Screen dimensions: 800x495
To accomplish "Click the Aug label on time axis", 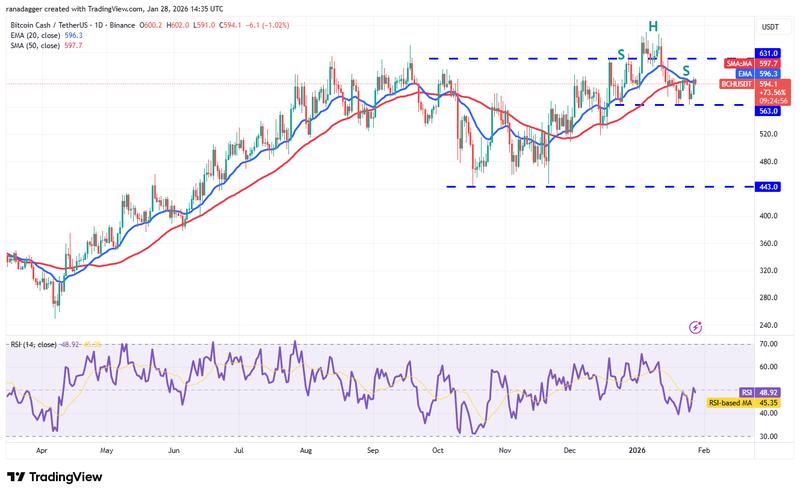I will pyautogui.click(x=306, y=451).
